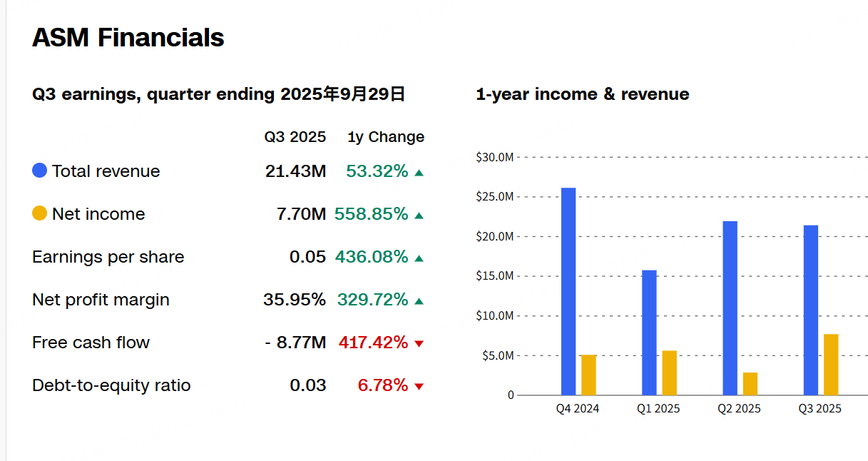Click the $25.0M axis label
This screenshot has height=461, width=868.
pos(494,196)
